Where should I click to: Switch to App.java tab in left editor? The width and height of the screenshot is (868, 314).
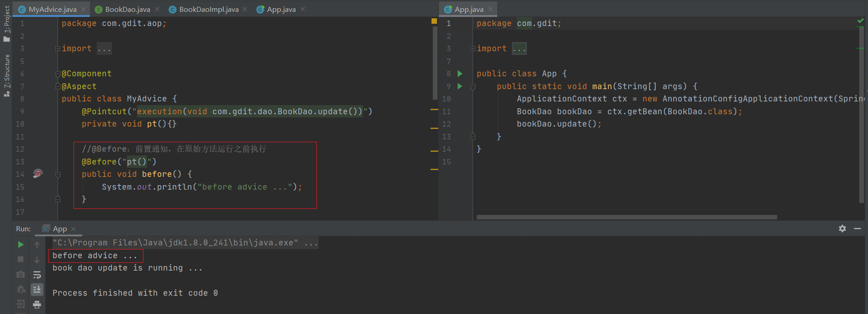tap(281, 9)
